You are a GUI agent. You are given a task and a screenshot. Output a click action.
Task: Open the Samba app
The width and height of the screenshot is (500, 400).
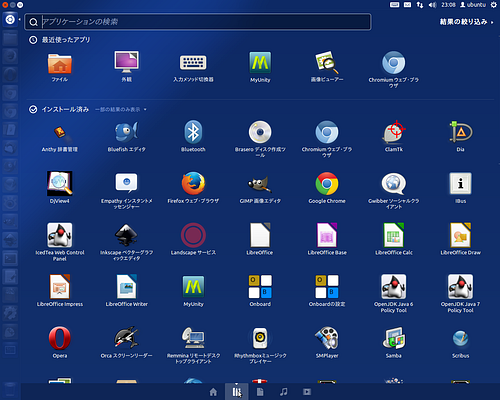394,338
